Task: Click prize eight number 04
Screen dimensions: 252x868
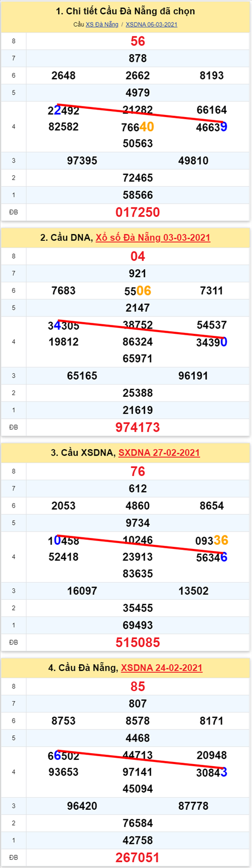Action: [x=138, y=257]
